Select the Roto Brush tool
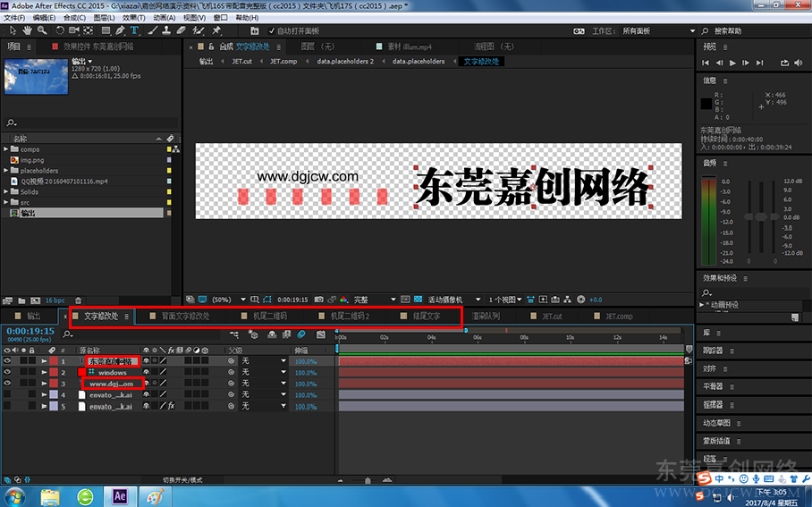 198,30
